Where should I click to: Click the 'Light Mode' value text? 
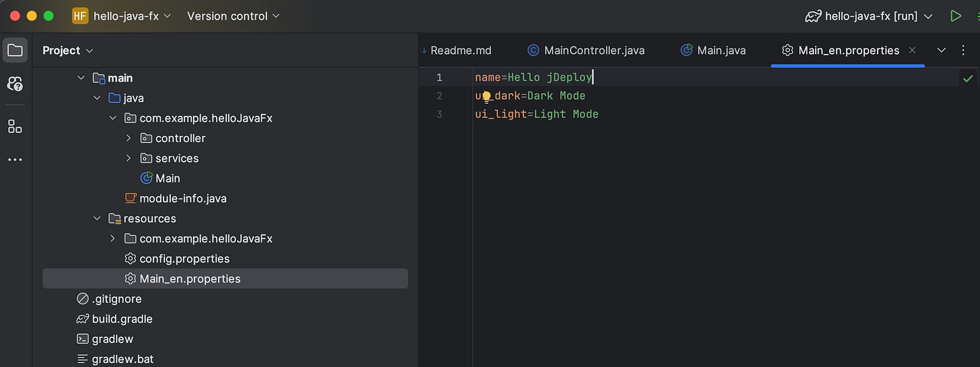(x=566, y=114)
